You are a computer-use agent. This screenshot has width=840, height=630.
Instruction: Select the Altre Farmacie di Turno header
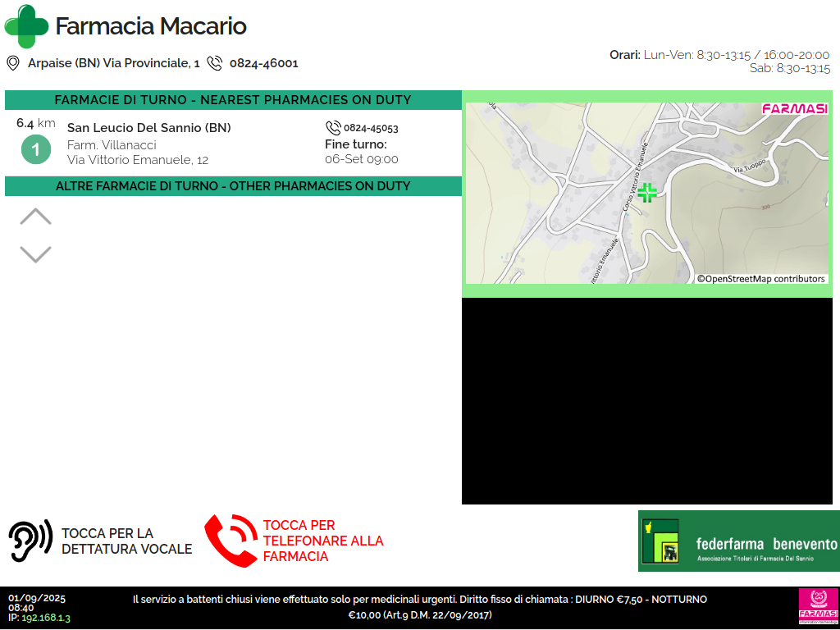coord(233,186)
